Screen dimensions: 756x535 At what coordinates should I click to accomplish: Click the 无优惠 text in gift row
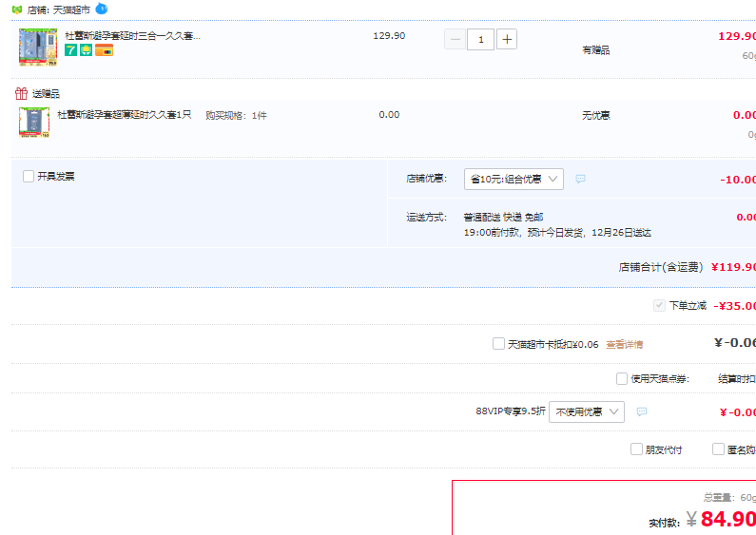pyautogui.click(x=596, y=115)
